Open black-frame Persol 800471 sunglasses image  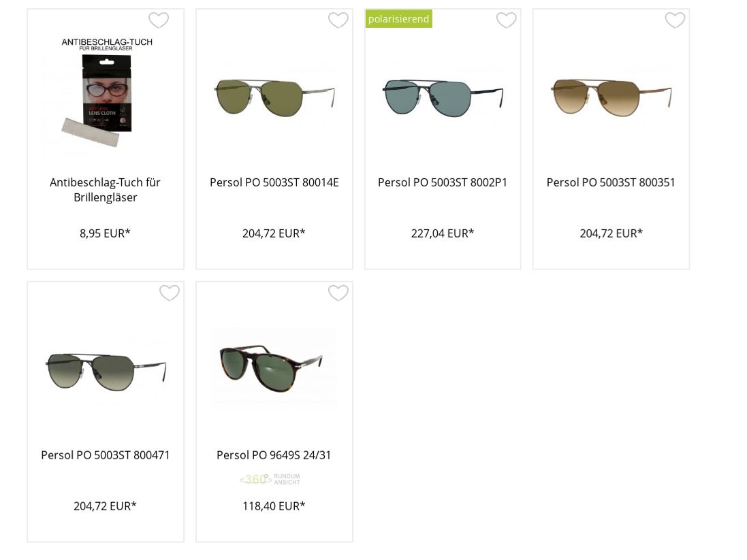106,372
